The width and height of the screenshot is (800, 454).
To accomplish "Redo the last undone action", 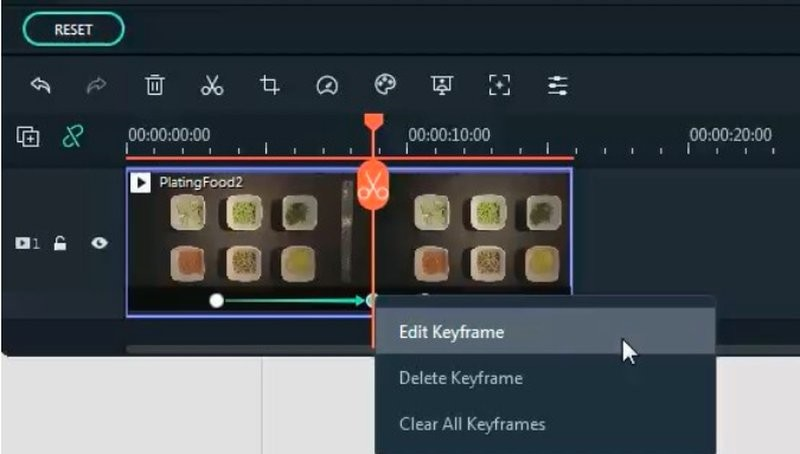I will pyautogui.click(x=96, y=85).
